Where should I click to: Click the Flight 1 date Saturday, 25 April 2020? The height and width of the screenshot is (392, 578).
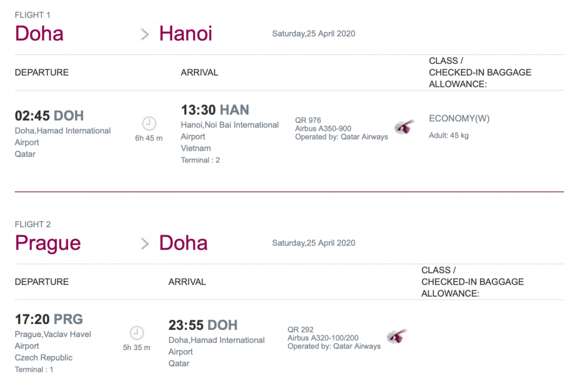click(x=314, y=34)
